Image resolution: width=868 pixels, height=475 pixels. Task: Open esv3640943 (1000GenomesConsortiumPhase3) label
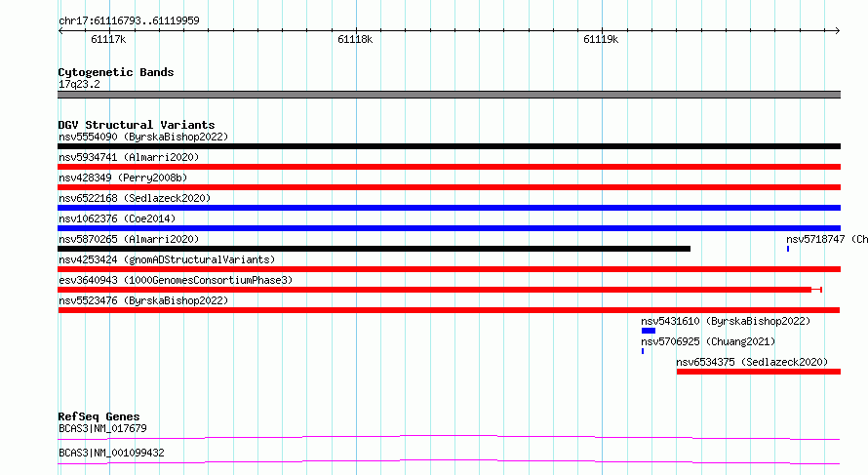tap(176, 280)
